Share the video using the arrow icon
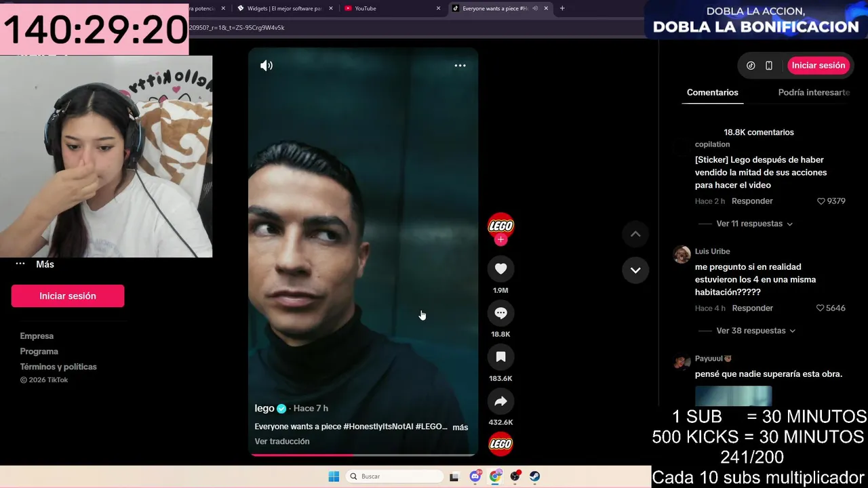 (x=500, y=401)
